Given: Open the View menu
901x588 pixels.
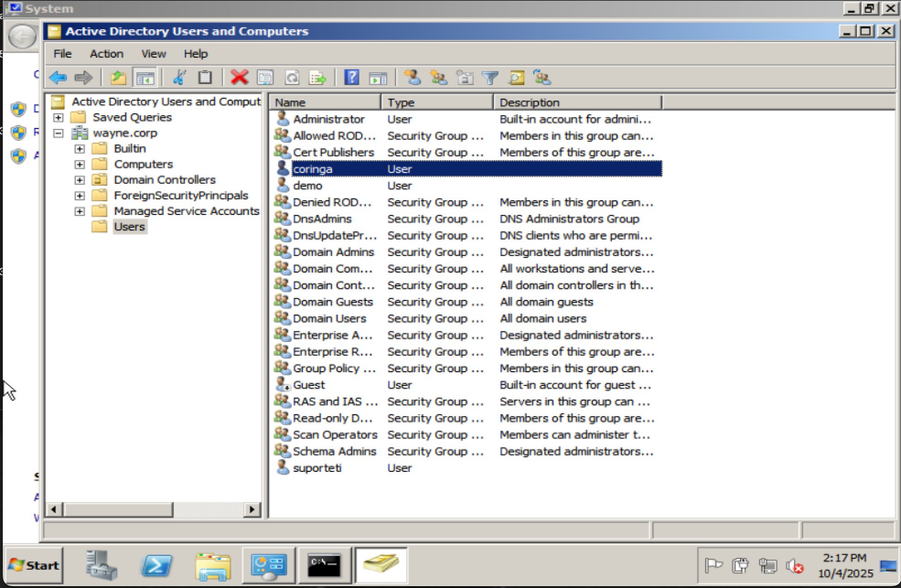Looking at the screenshot, I should 153,54.
